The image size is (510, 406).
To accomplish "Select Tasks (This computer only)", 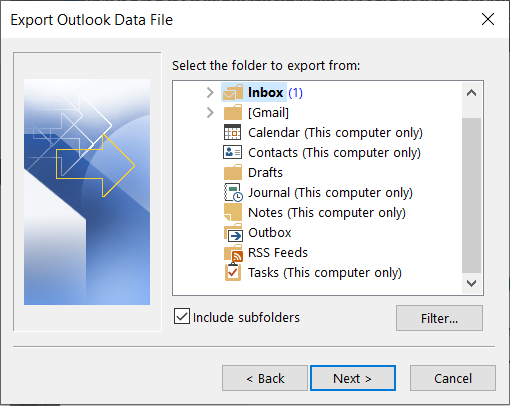I will [325, 273].
